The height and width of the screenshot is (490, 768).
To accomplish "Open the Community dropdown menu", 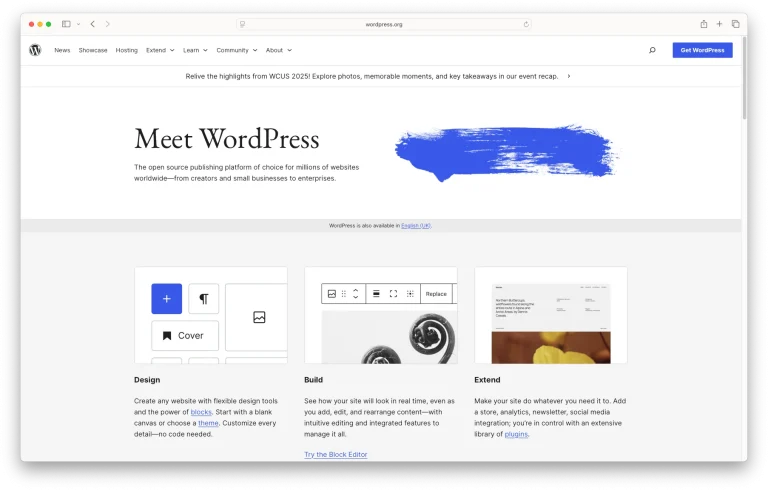I will click(236, 50).
